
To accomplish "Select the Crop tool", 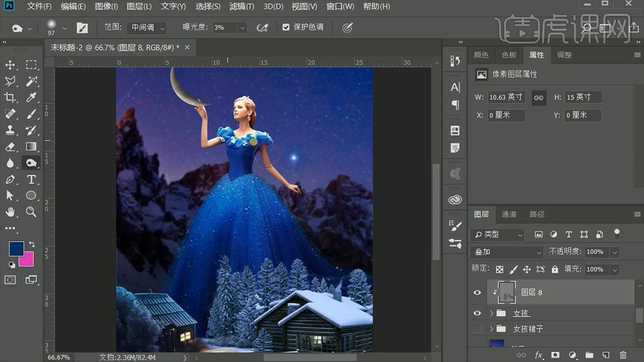I will tap(10, 97).
